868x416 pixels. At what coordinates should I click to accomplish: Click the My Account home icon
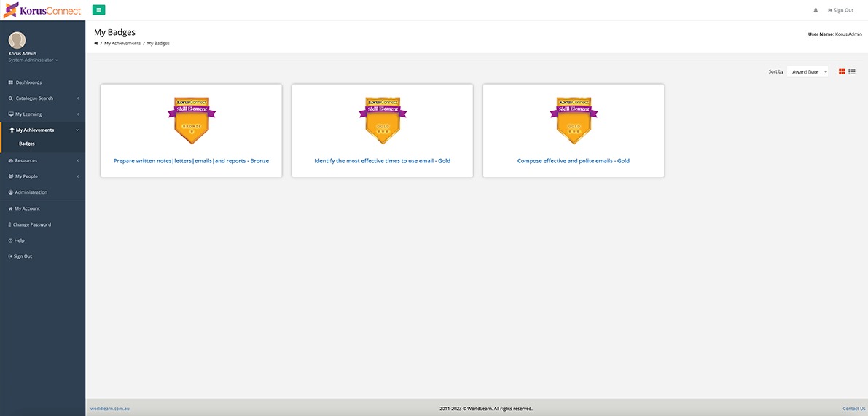10,208
